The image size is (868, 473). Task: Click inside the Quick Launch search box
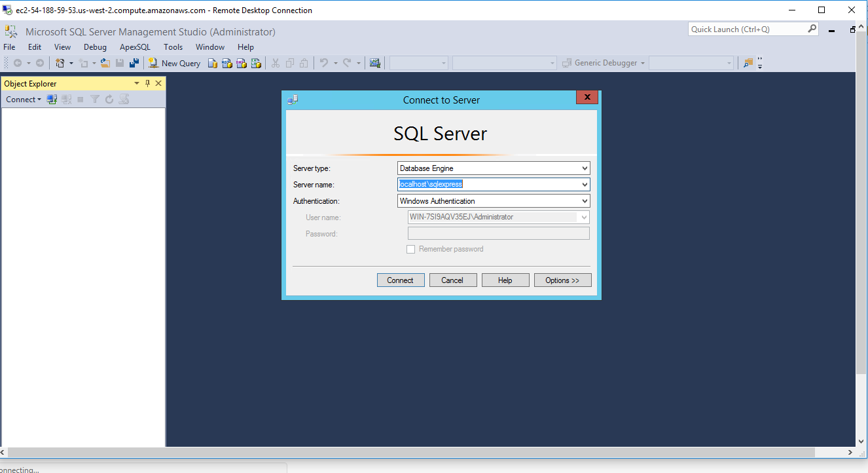click(746, 29)
